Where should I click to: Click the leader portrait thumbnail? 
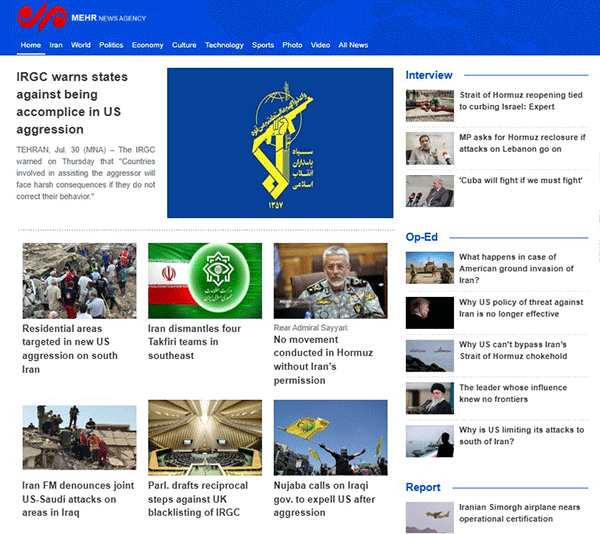tap(430, 398)
